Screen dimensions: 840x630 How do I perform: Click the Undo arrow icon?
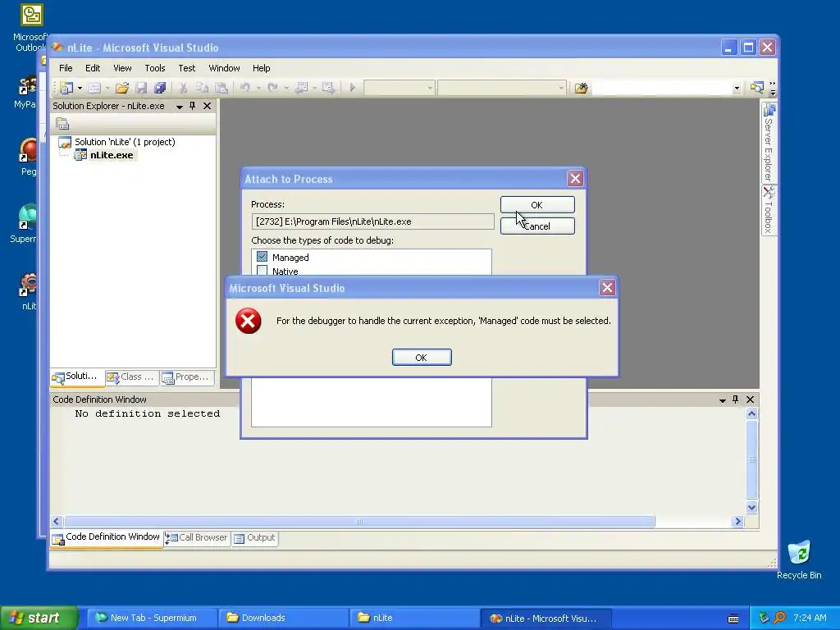pos(245,87)
